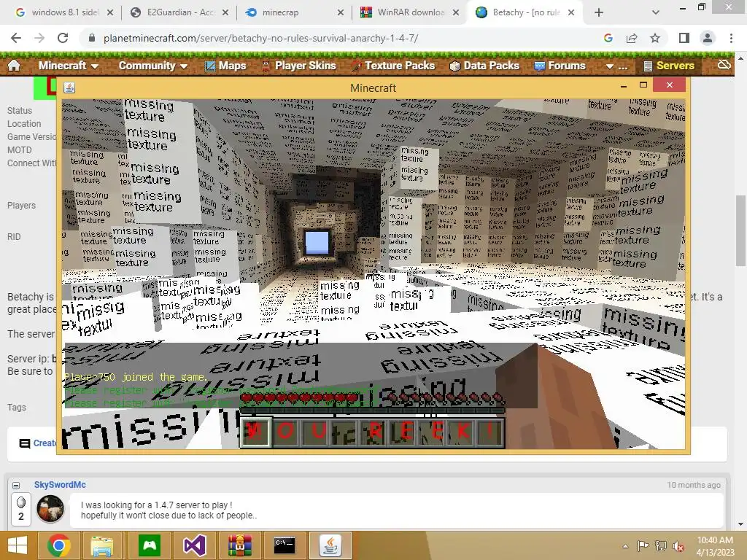
Task: Open the Forums section
Action: point(560,66)
